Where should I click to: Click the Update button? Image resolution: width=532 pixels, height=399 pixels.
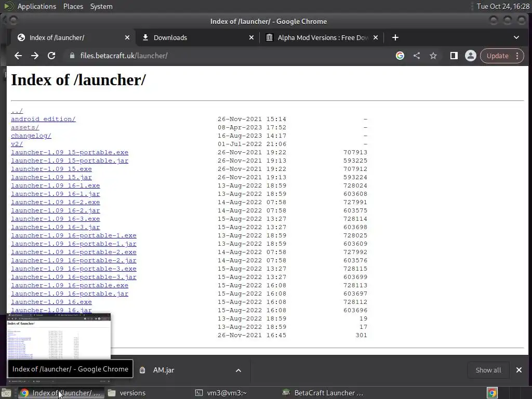[x=497, y=56]
